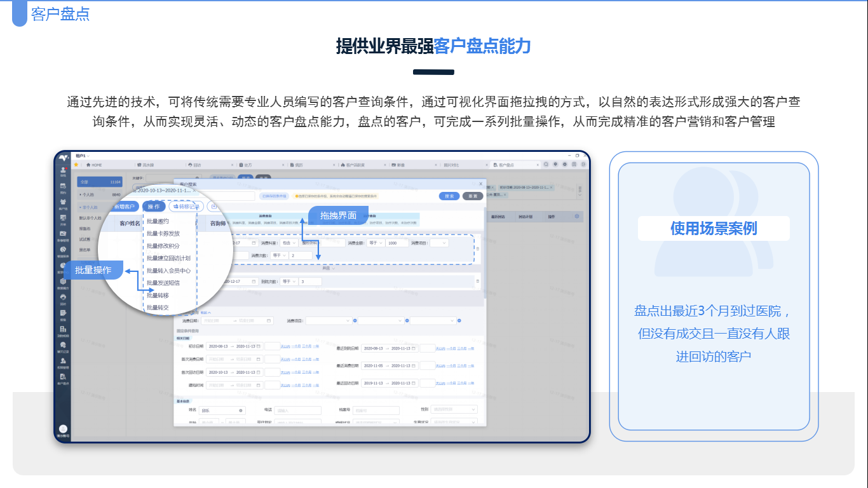Choose 批量转入会员中心 from the 操作 menu
Screen dimensions: 868x488
(x=168, y=271)
